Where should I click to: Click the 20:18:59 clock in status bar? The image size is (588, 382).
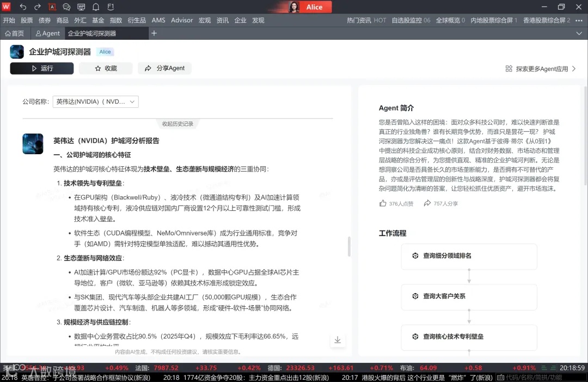click(572, 368)
